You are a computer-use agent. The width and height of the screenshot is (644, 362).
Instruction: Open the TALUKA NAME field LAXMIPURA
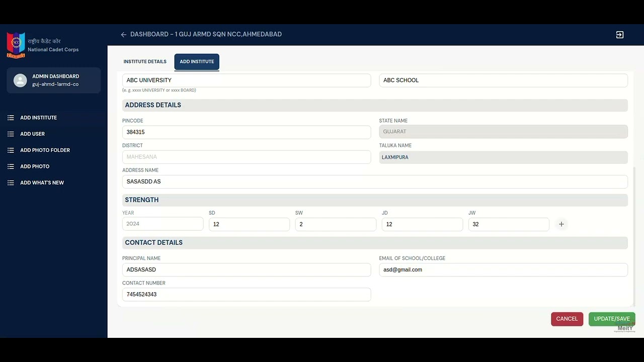(x=503, y=157)
